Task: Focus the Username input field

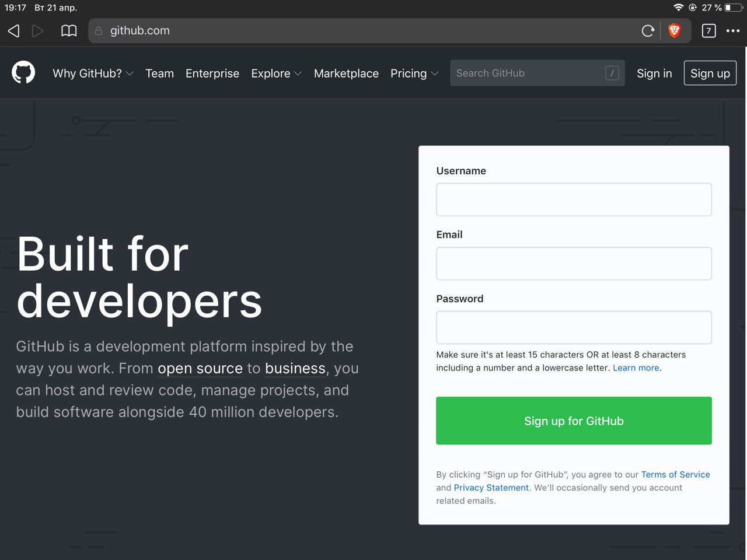Action: coord(574,199)
